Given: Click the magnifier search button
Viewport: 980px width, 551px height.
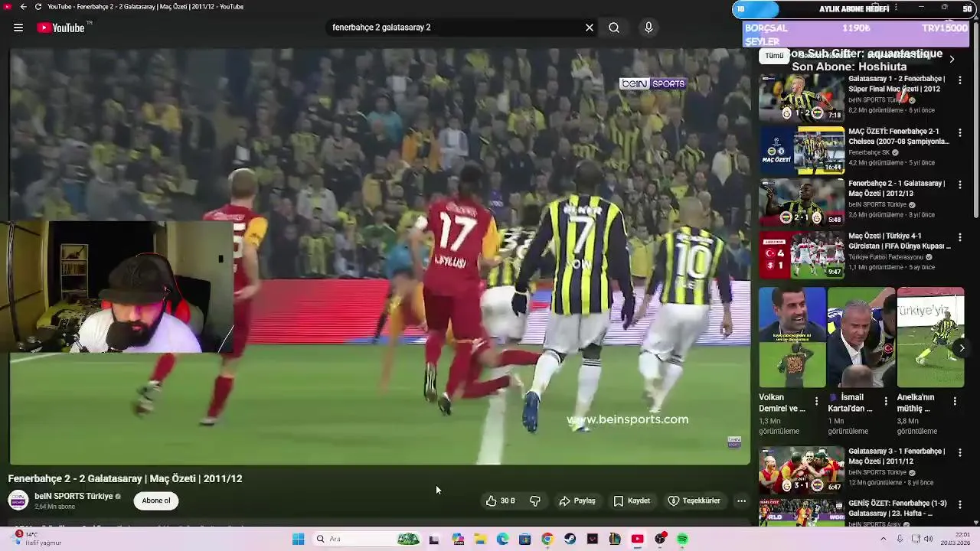Looking at the screenshot, I should (x=614, y=28).
